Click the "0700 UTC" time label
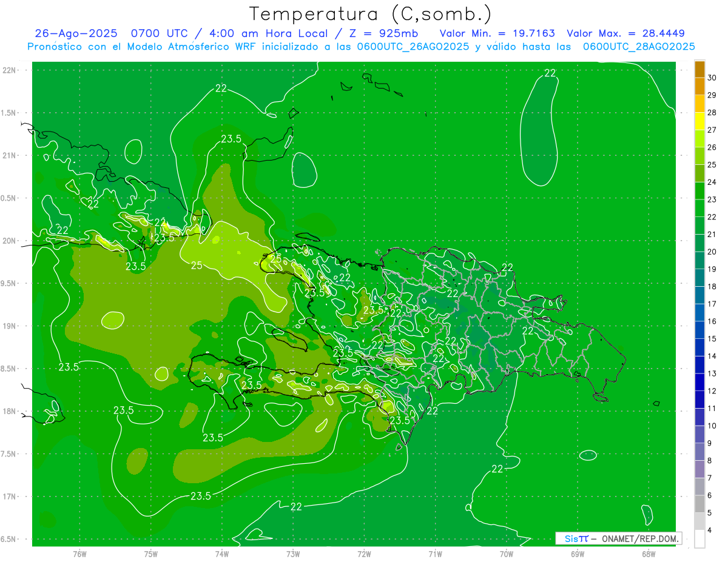Viewport: 728px width, 562px height. click(x=157, y=33)
